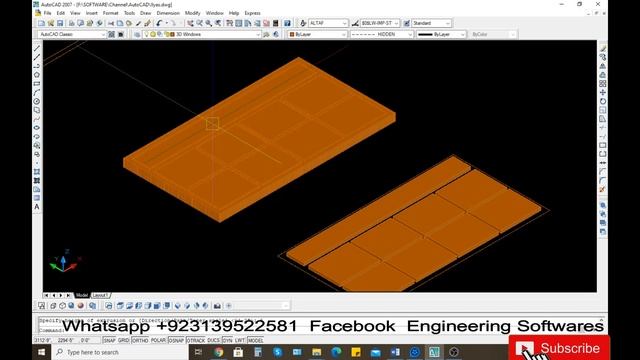The image size is (640, 360).
Task: Click the Save icon in standard toolbar
Action: point(60,23)
